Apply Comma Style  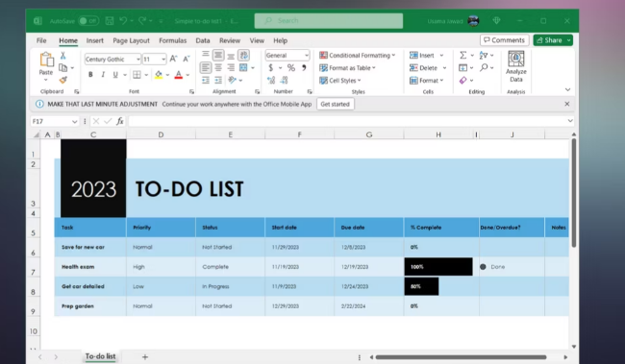[x=304, y=67]
